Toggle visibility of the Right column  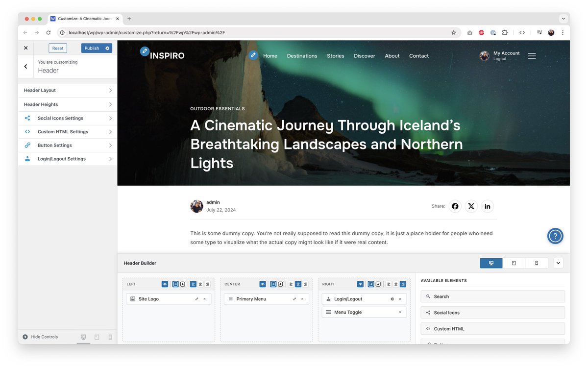(x=361, y=284)
